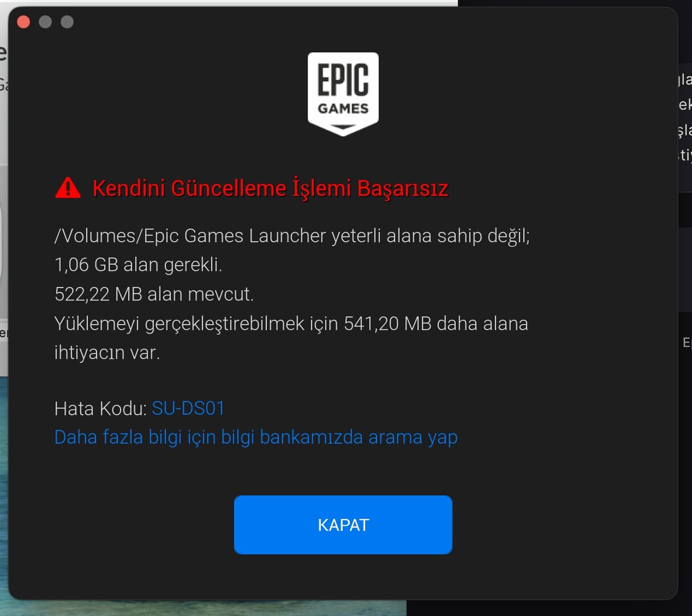Click the Epic Games logo
Screen dimensions: 692x616
click(x=343, y=94)
